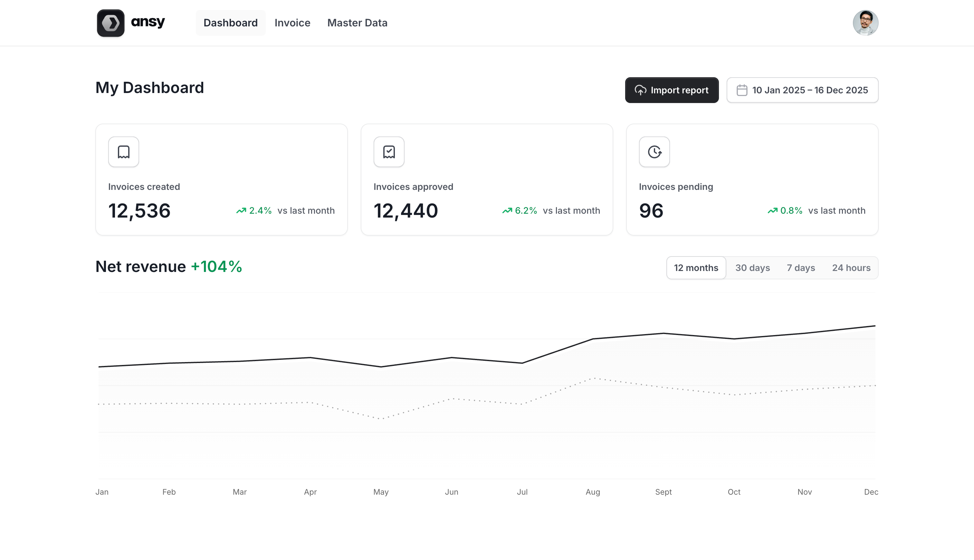Enable the 24 hours view
Screen dimensions: 974x560
(x=851, y=268)
